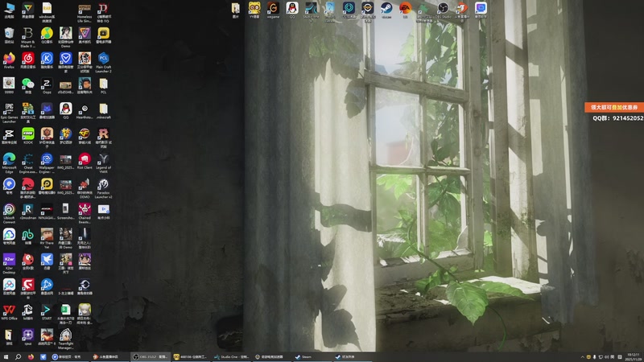Open the pictures folder in top row
The width and height of the screenshot is (644, 362).
click(x=235, y=10)
